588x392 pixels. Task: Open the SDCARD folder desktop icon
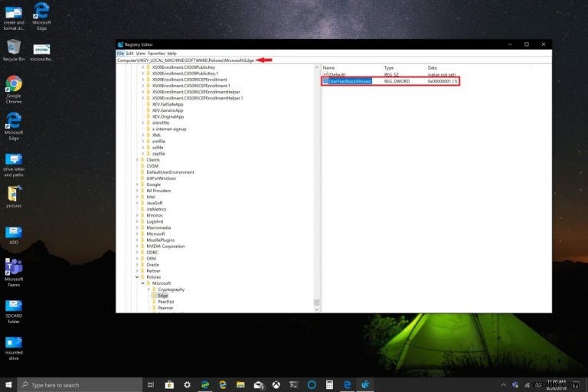(14, 312)
